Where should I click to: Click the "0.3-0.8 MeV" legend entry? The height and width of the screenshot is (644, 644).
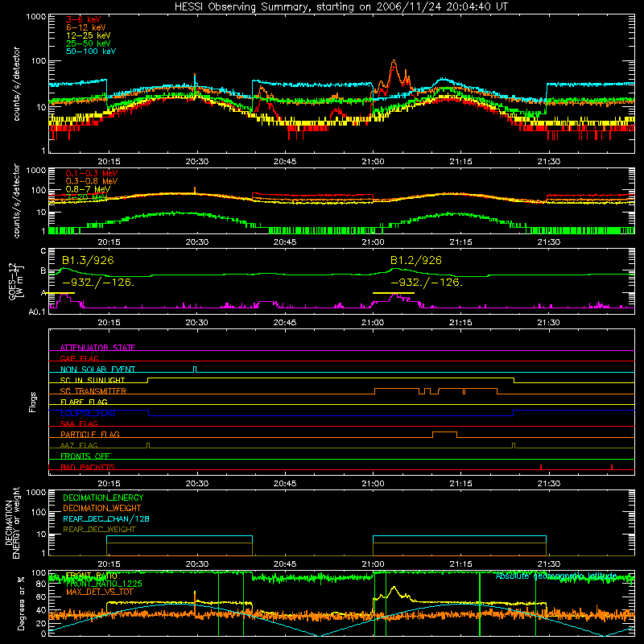tap(92, 181)
